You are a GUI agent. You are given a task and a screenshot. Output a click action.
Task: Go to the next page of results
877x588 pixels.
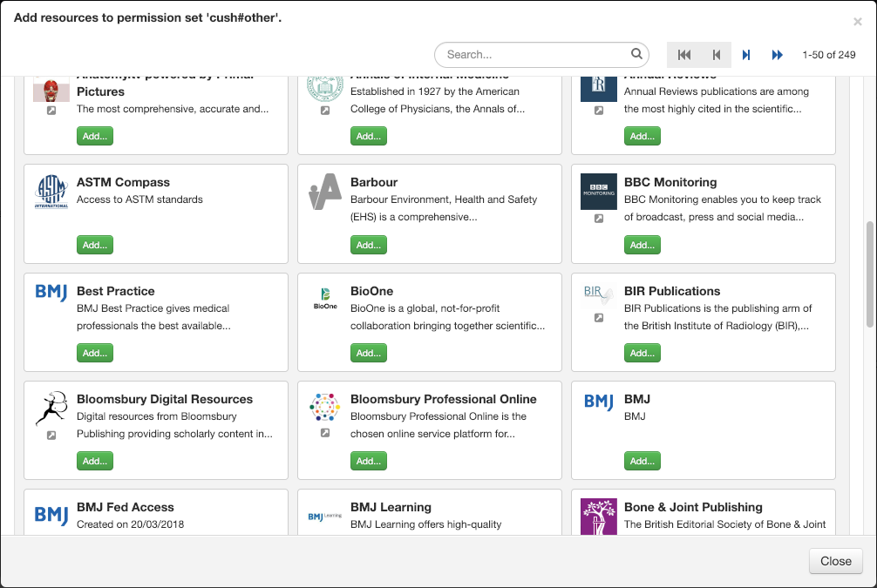746,55
